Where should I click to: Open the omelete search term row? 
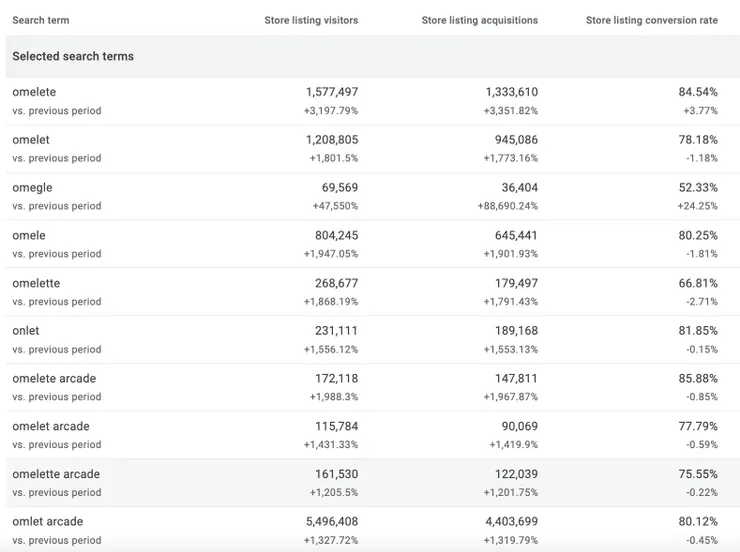34,92
